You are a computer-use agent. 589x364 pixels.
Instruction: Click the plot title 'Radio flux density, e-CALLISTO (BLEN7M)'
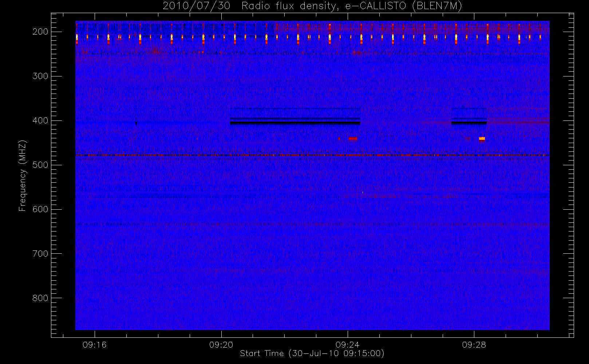click(x=352, y=6)
